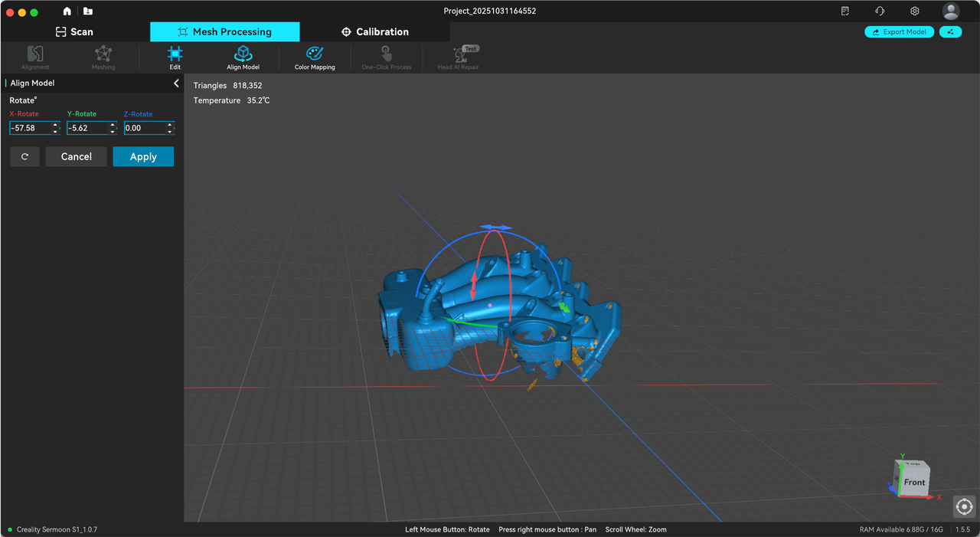
Task: Open the settings gear
Action: [x=914, y=11]
